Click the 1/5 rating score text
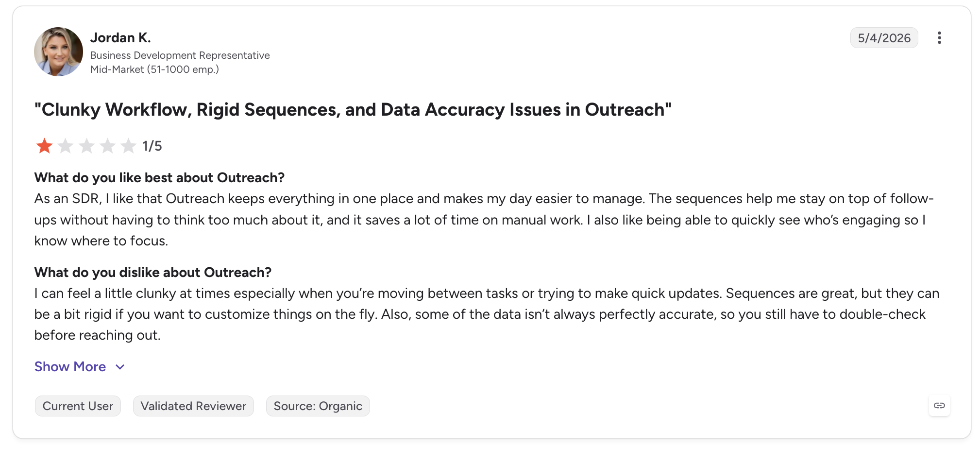The image size is (980, 449). coord(152,146)
